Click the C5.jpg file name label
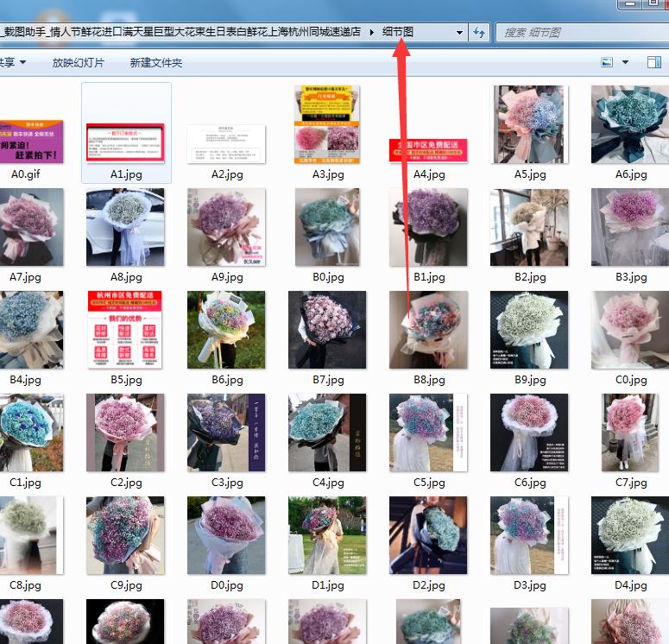 click(x=429, y=483)
